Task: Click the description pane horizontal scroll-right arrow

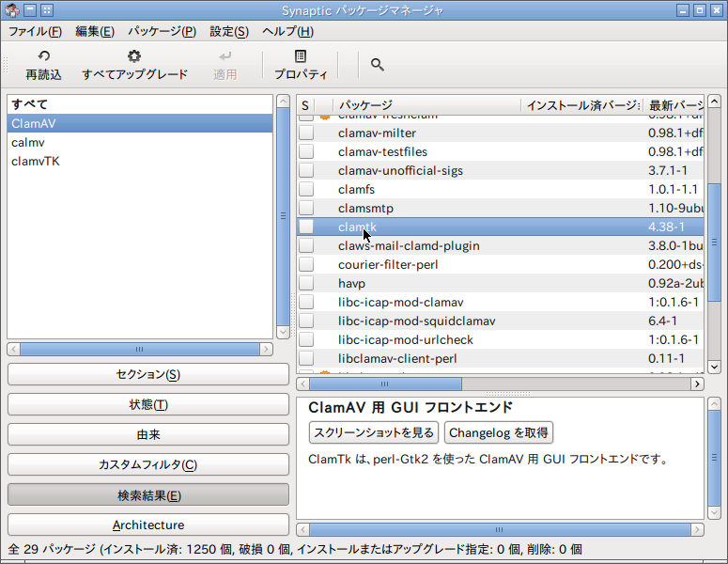Action: [x=697, y=529]
